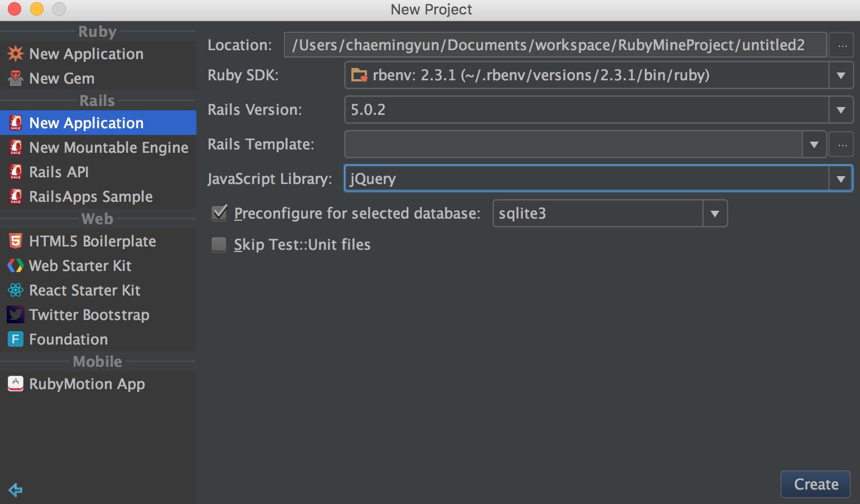Uncheck Preconfigure for selected database
The height and width of the screenshot is (504, 860).
pyautogui.click(x=219, y=213)
